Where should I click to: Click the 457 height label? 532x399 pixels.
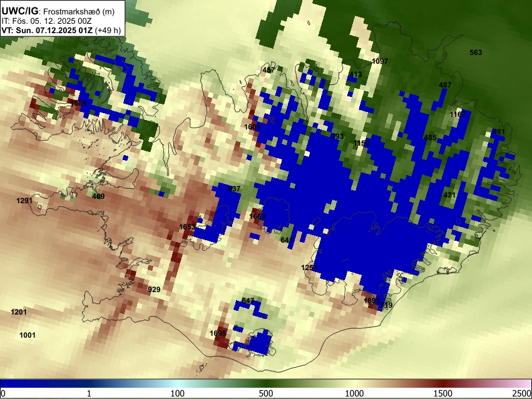(269, 70)
